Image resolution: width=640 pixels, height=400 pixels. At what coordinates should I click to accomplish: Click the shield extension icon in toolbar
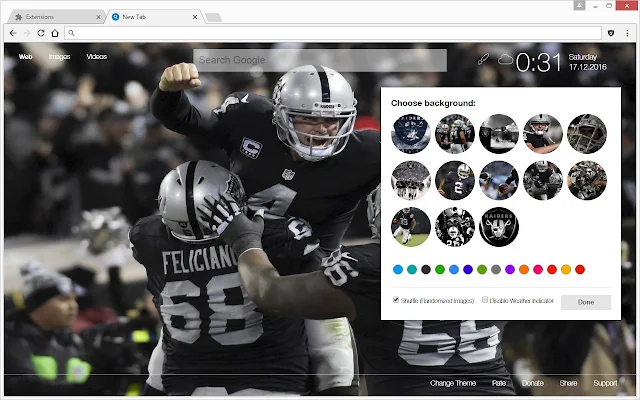tap(611, 33)
